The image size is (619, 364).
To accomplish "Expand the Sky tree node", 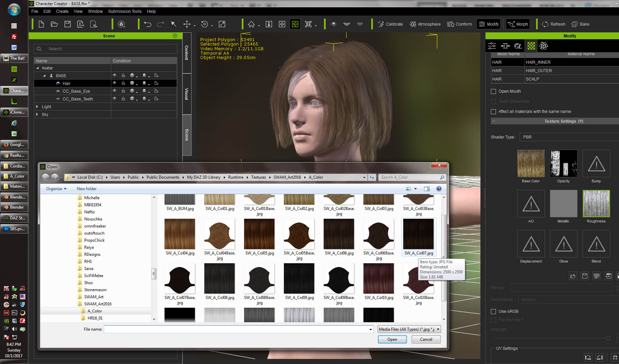I will [37, 114].
